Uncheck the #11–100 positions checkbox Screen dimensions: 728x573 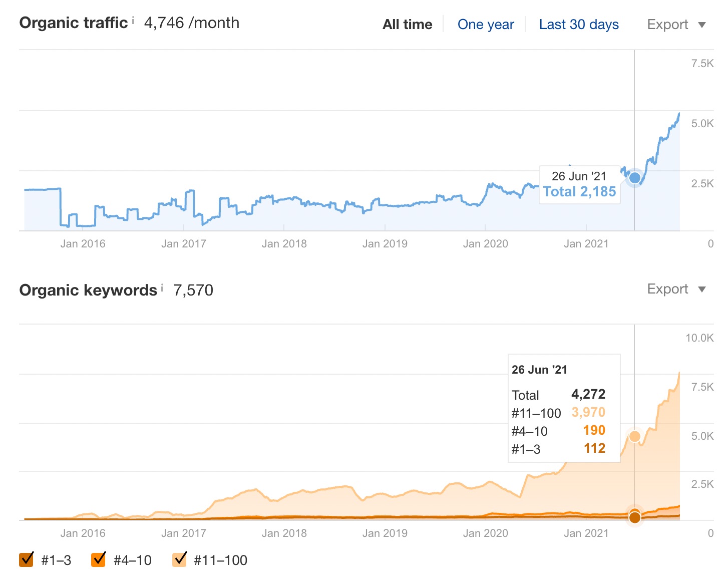(179, 559)
